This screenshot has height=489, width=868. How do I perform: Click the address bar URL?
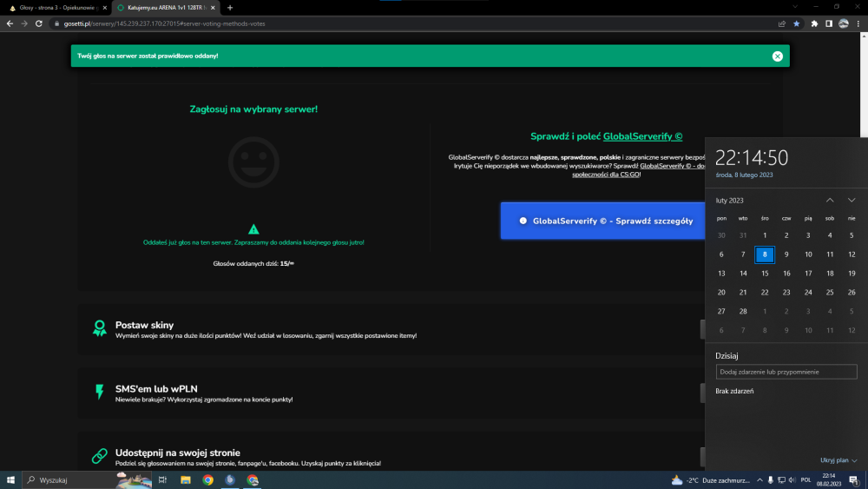(x=164, y=23)
